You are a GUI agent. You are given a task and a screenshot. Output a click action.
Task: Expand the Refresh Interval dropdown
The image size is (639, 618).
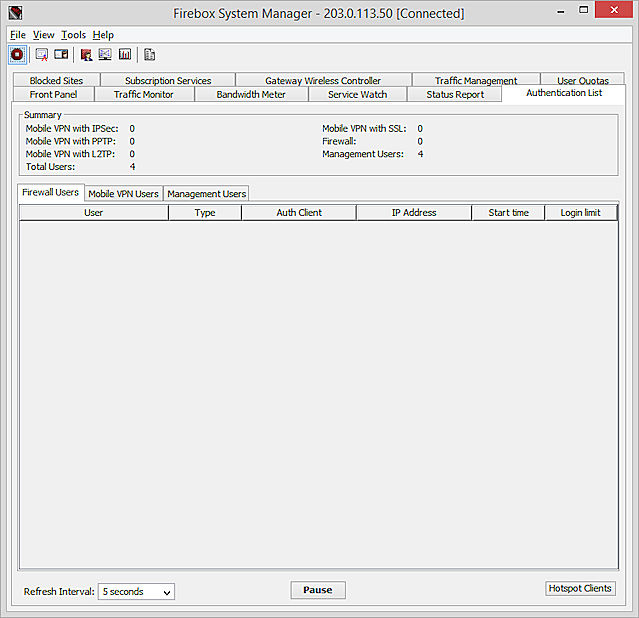[136, 591]
